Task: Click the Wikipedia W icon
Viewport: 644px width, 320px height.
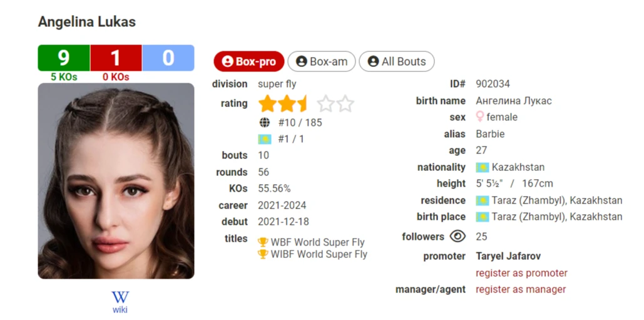Action: (120, 296)
